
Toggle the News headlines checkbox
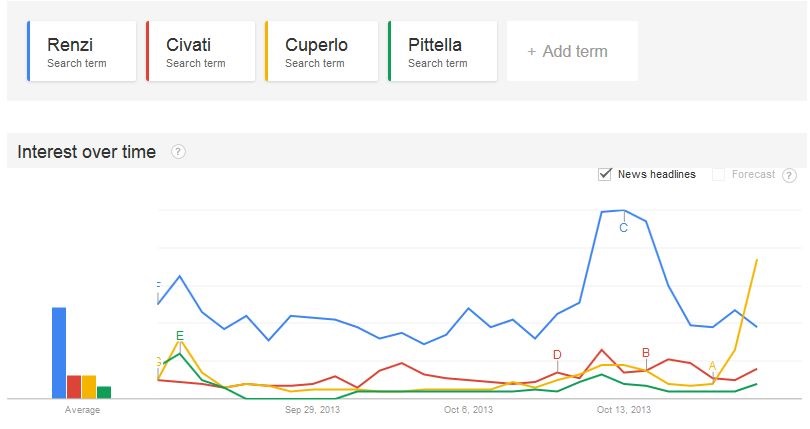coord(604,174)
